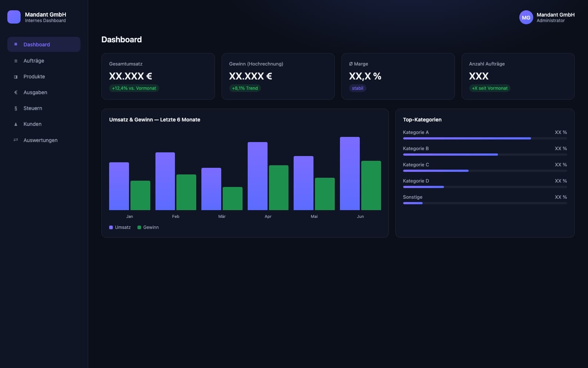Click the green Gewinn bar for Mär
This screenshot has width=588, height=368.
(233, 198)
